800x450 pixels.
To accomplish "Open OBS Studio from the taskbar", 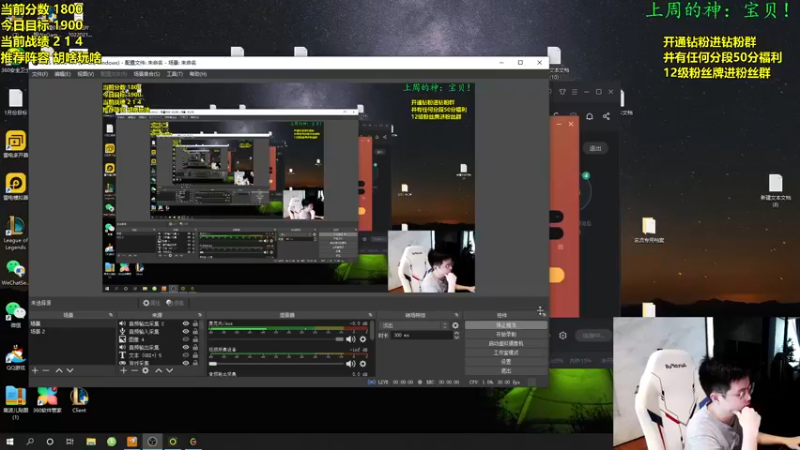I will click(x=152, y=441).
